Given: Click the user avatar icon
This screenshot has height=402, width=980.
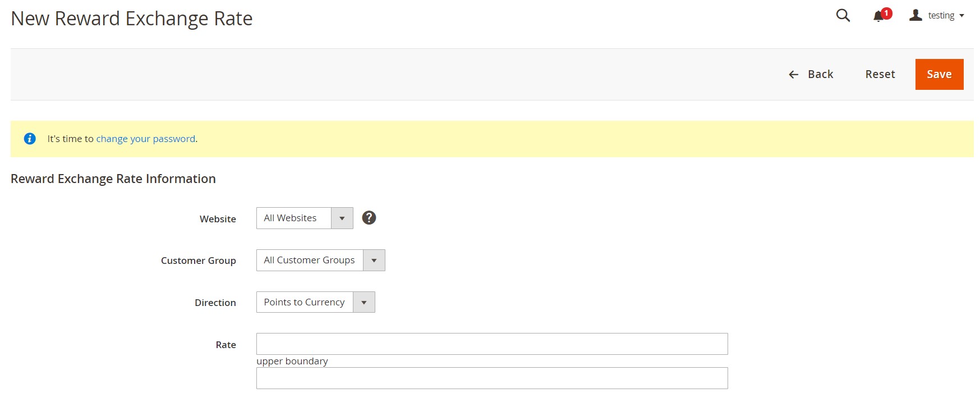Looking at the screenshot, I should 915,16.
